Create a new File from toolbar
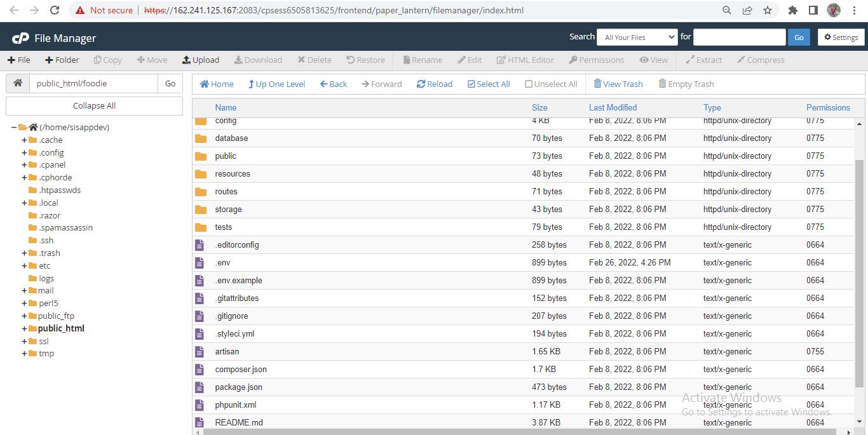 tap(19, 60)
